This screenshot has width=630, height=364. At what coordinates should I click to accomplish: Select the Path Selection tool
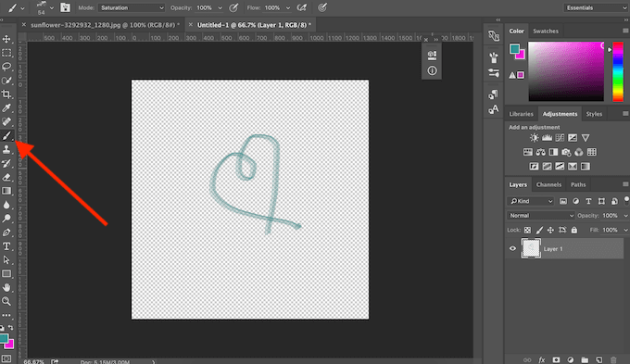[x=6, y=260]
